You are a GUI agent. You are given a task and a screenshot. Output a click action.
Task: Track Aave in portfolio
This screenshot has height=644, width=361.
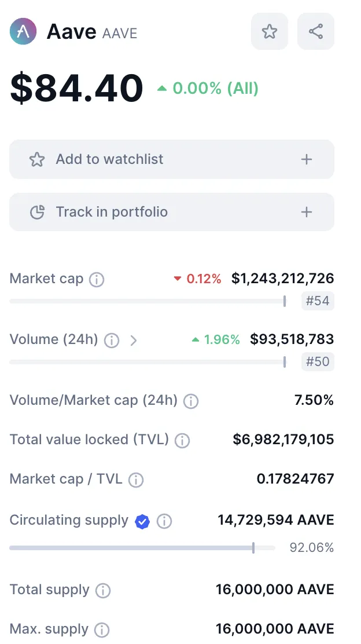tap(172, 212)
